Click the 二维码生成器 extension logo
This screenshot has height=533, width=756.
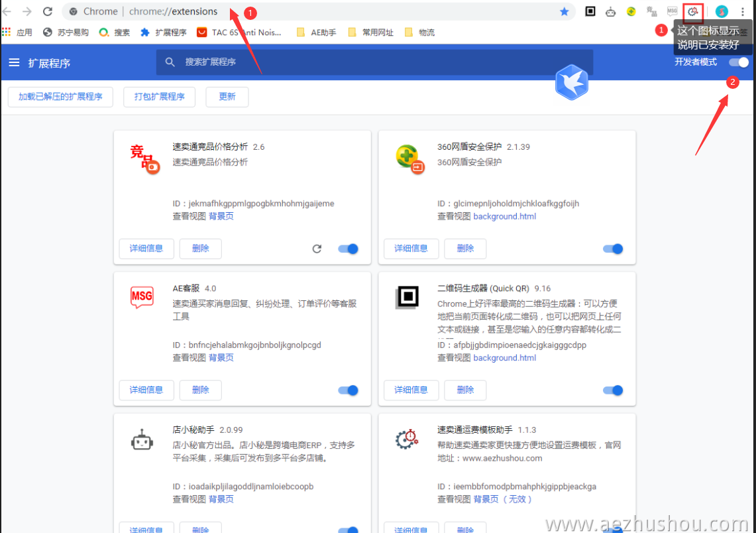[407, 296]
